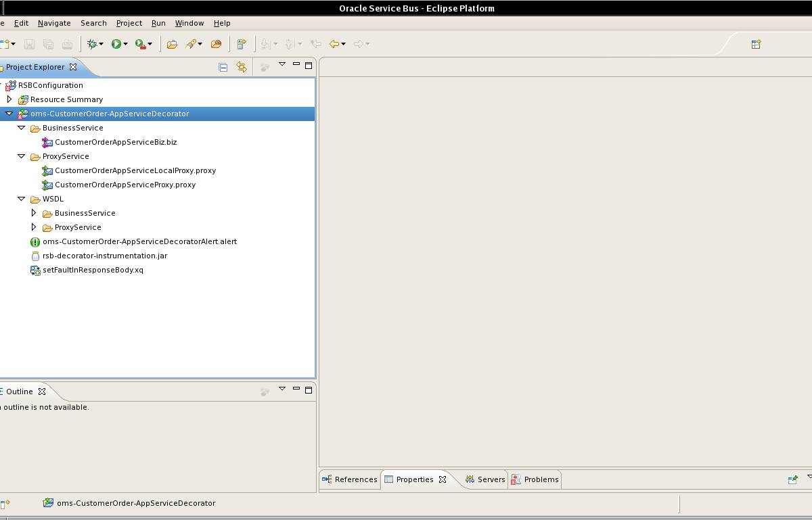Viewport: 812px width, 520px height.
Task: Open the External Tools dropdown arrow
Action: click(x=150, y=45)
